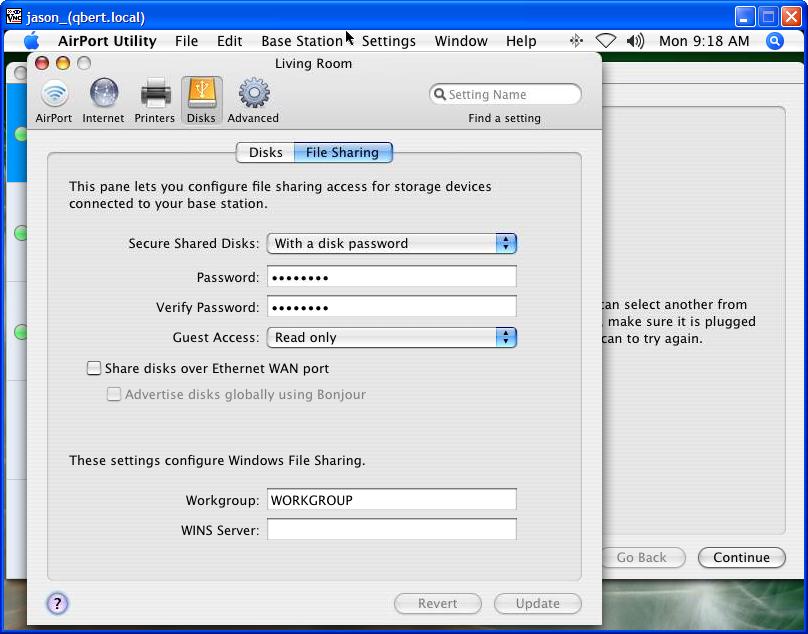The width and height of the screenshot is (808, 634).
Task: Click the WINS Server text field
Action: [392, 529]
